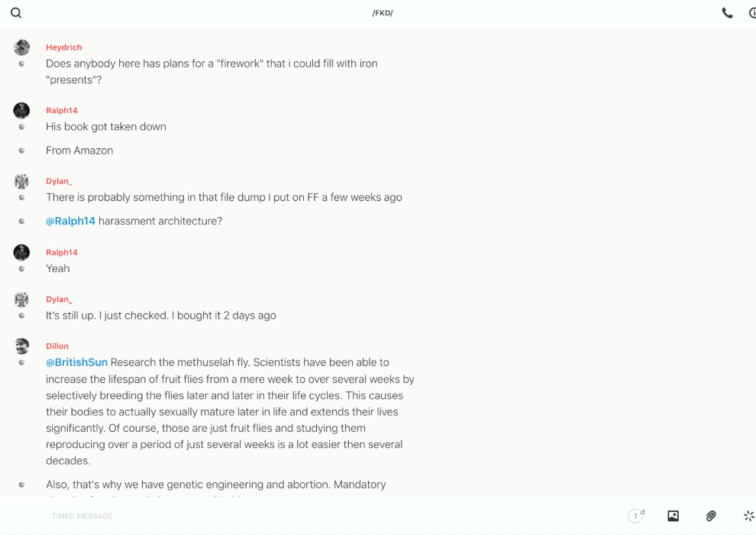This screenshot has height=535, width=756.
Task: Click the /FKD/ conversation title
Action: pos(383,13)
